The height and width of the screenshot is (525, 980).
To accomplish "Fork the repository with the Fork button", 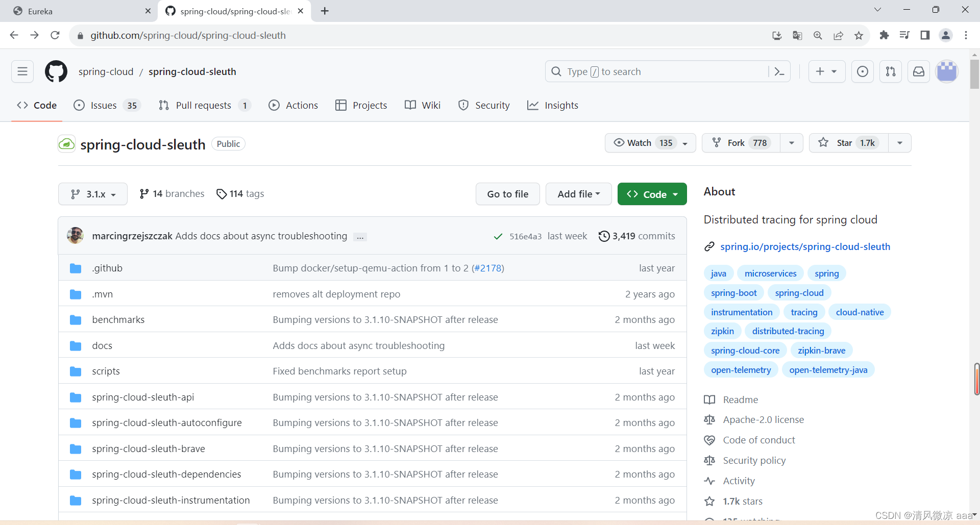I will coord(741,143).
